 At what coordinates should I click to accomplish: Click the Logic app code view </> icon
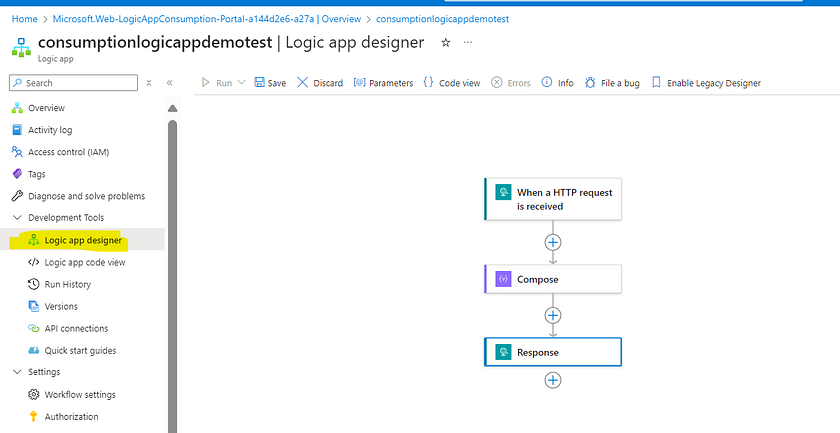click(34, 262)
